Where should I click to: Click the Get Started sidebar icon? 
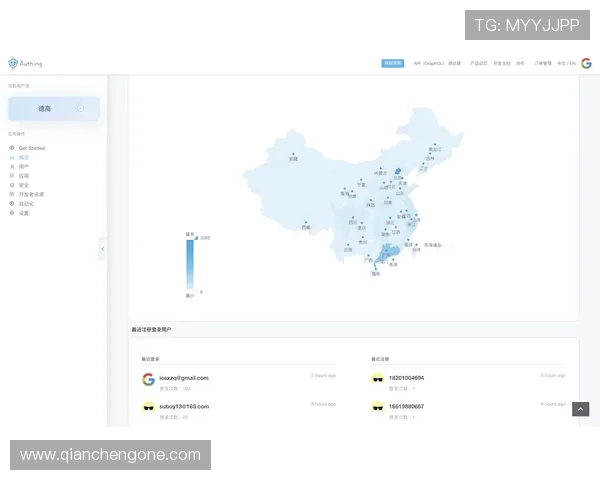click(12, 148)
